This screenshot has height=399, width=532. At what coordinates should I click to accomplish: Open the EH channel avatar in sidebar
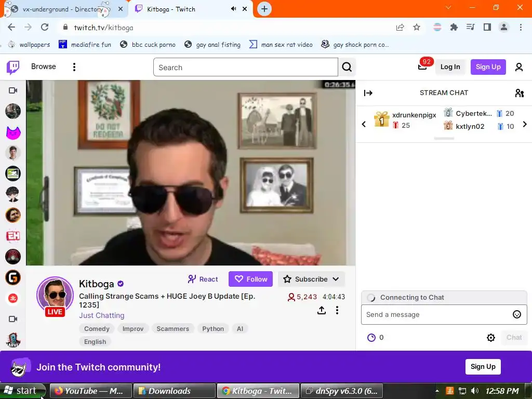(x=13, y=236)
